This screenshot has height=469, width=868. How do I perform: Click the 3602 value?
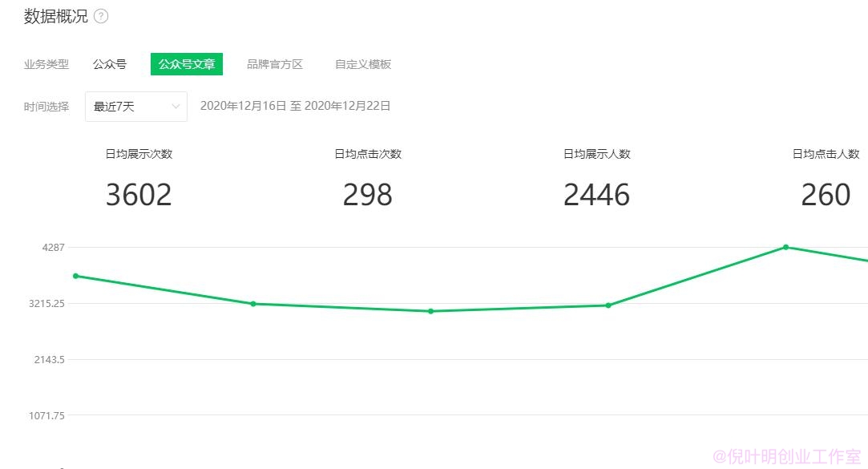click(139, 195)
